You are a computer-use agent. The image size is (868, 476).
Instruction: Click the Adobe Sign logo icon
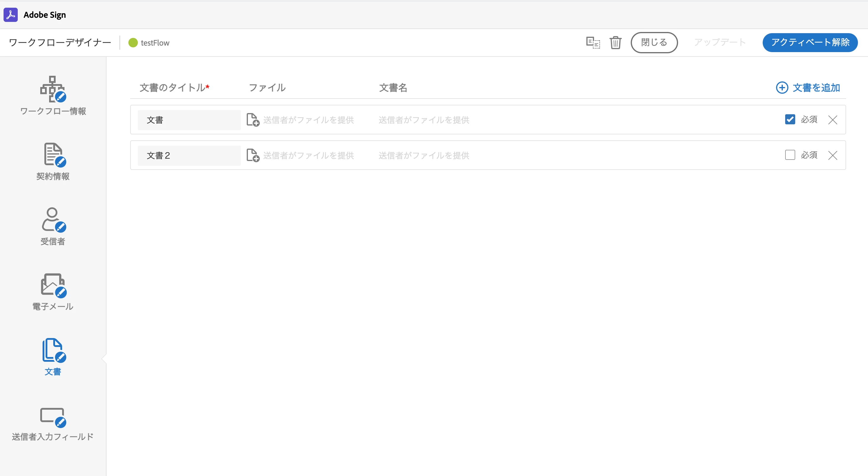pyautogui.click(x=11, y=15)
